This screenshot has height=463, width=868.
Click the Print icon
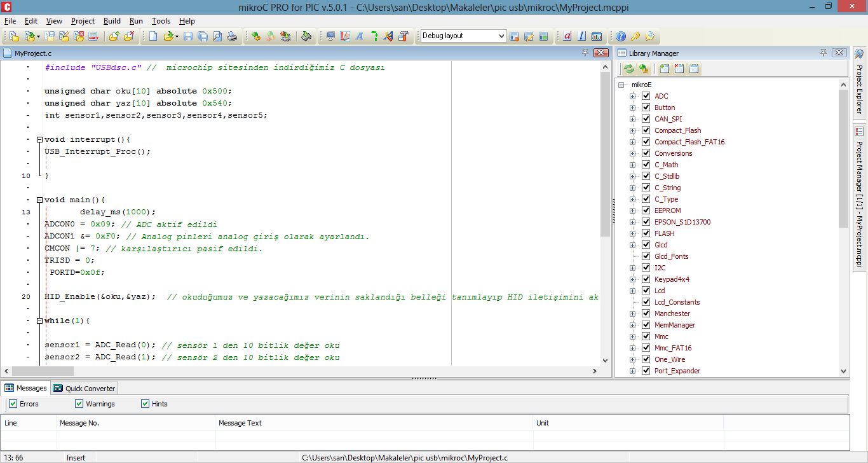pyautogui.click(x=232, y=36)
